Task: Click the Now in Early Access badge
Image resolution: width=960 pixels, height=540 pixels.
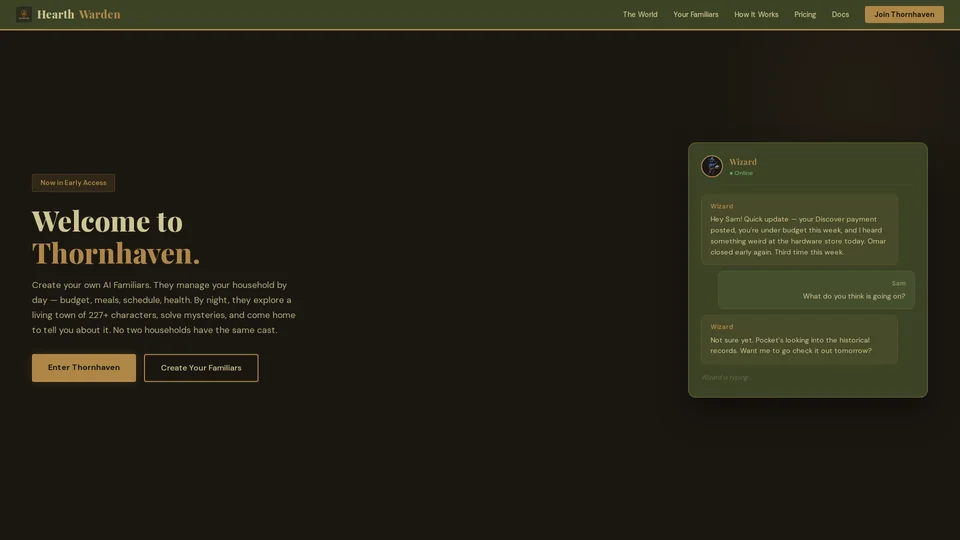Action: [73, 182]
